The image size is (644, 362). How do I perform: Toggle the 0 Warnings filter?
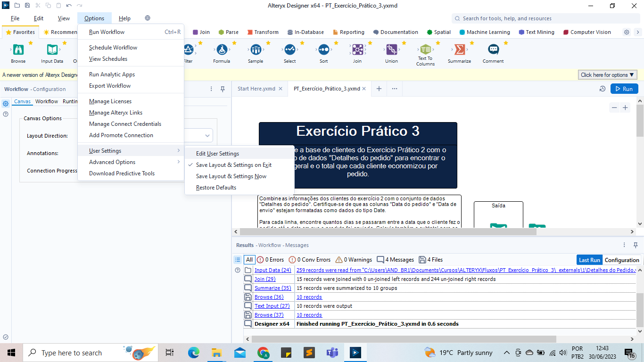point(353,260)
